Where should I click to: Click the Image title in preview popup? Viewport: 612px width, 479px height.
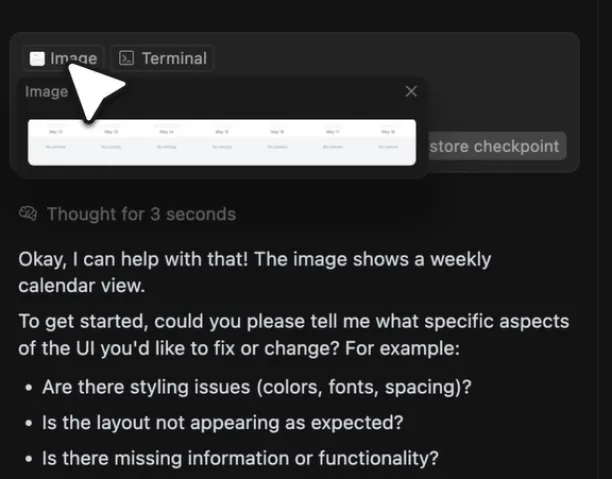click(46, 92)
